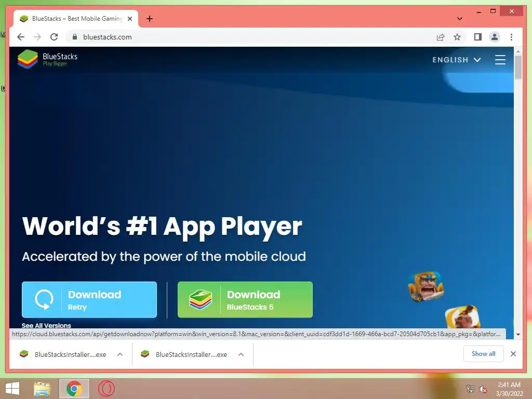The height and width of the screenshot is (399, 532).
Task: Open a new tab with the plus button
Action: click(x=150, y=19)
